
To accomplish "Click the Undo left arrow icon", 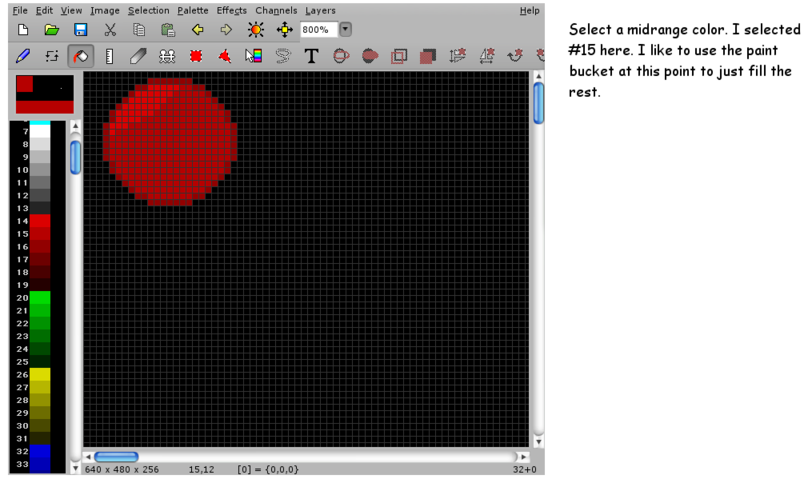I will (x=197, y=30).
